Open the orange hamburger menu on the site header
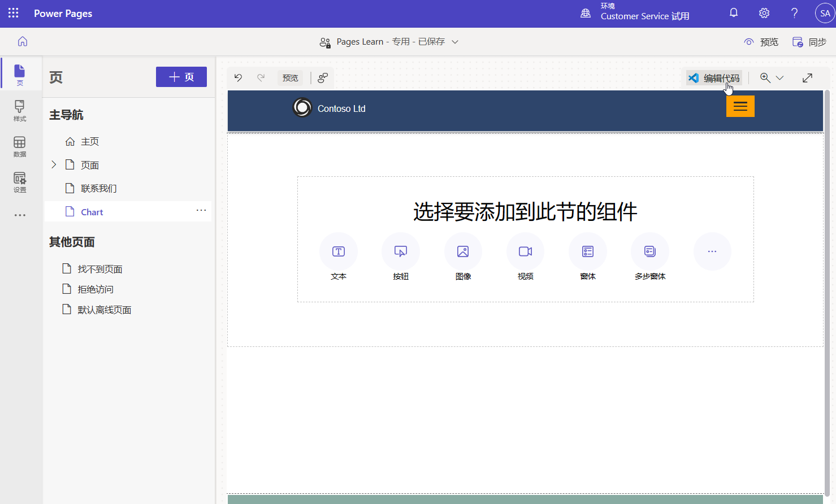Viewport: 836px width, 504px height. (x=740, y=106)
